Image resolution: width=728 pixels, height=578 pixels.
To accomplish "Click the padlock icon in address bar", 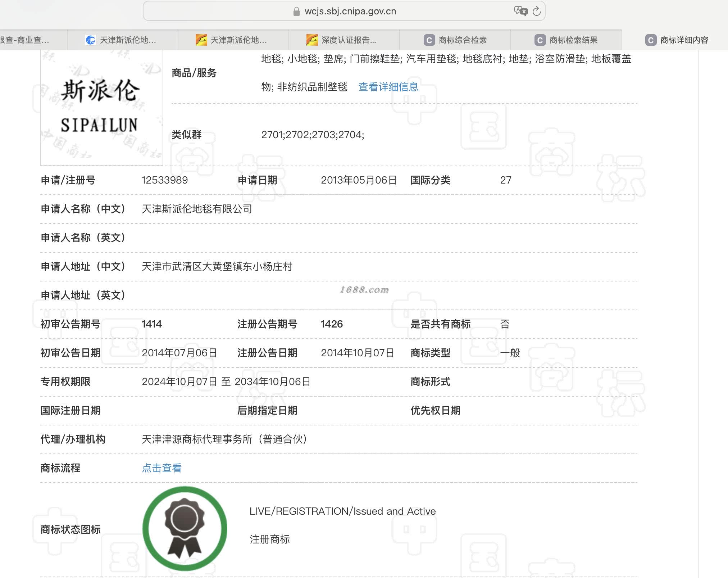I will click(x=296, y=12).
